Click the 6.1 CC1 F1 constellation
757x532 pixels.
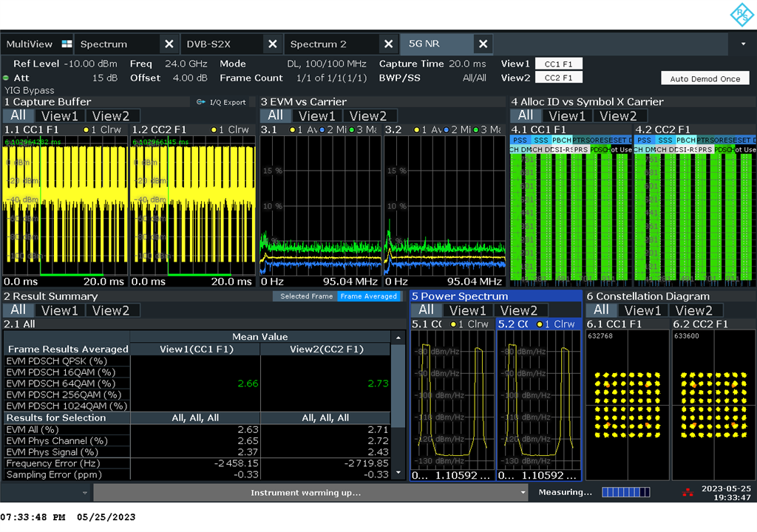(628, 405)
